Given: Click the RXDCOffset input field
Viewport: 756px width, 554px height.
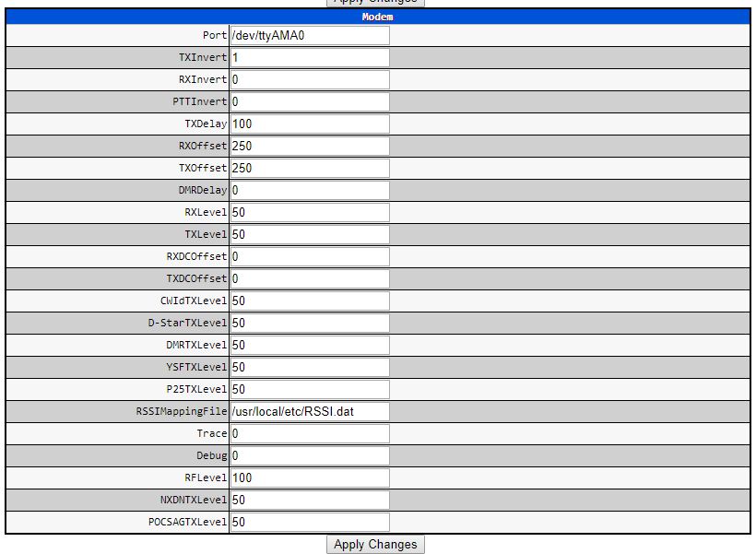Looking at the screenshot, I should pyautogui.click(x=310, y=257).
